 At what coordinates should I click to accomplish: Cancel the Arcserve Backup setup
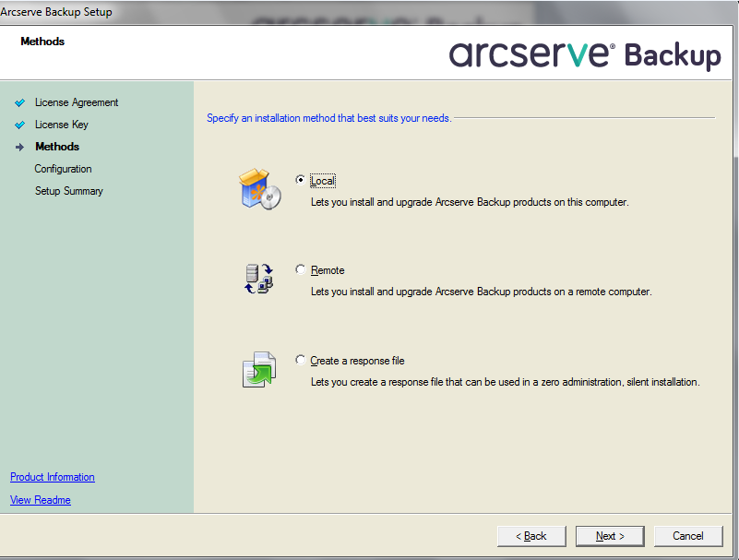(x=687, y=536)
